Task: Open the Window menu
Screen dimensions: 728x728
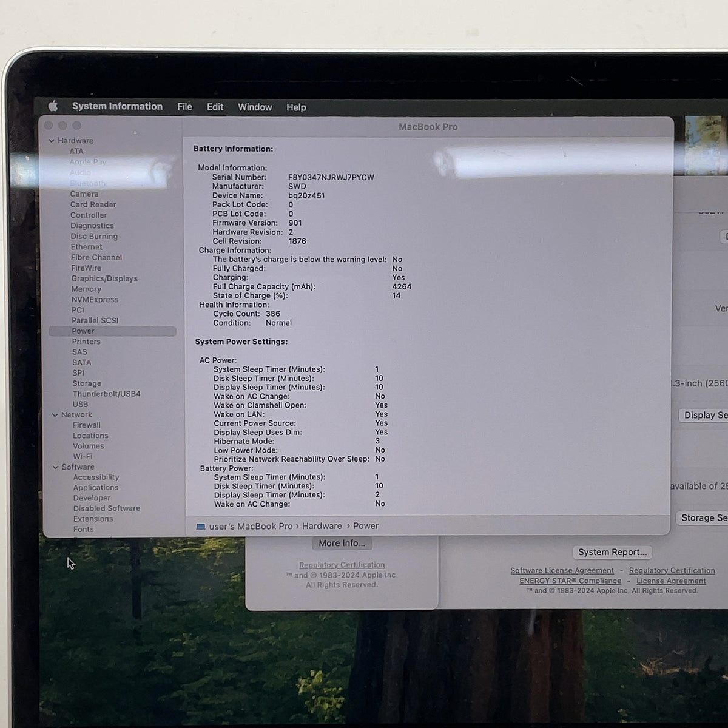Action: (255, 107)
